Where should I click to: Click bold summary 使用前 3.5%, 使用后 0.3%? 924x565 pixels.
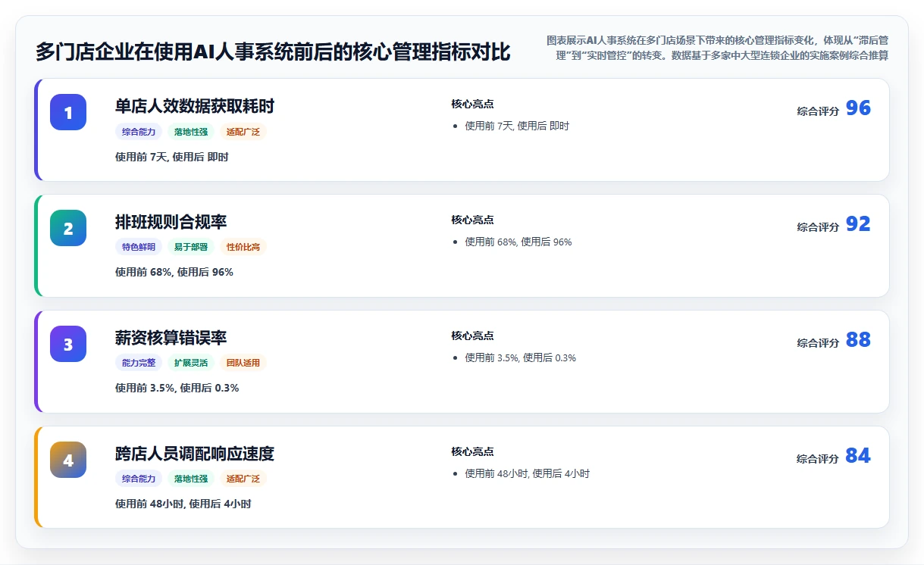pos(177,388)
